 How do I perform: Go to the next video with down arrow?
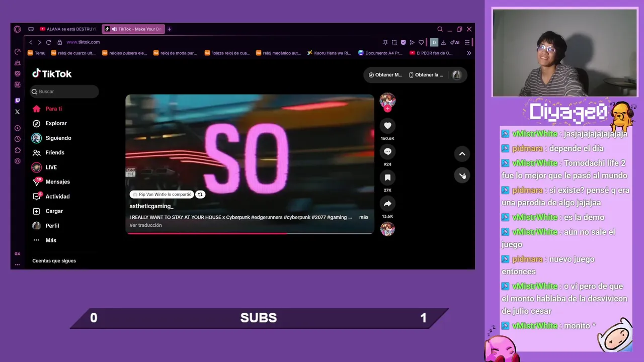click(462, 175)
